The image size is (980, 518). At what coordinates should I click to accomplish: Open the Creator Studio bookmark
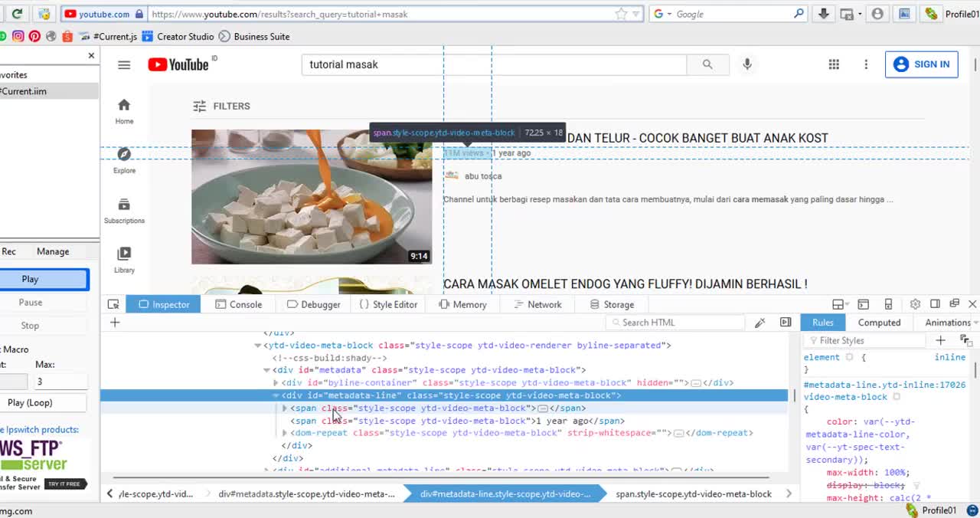(178, 36)
